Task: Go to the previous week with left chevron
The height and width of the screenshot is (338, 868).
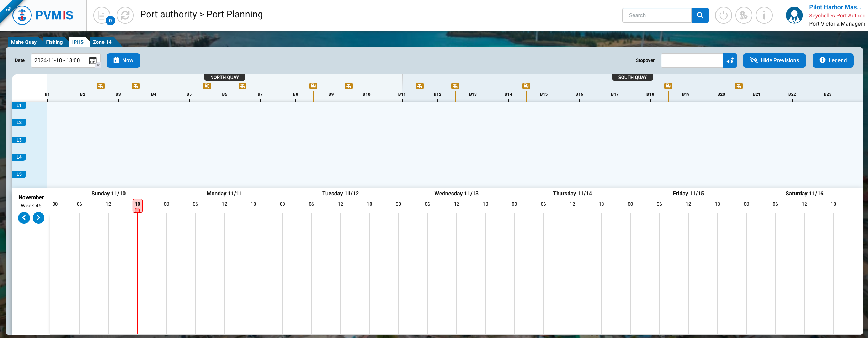Action: (x=24, y=218)
